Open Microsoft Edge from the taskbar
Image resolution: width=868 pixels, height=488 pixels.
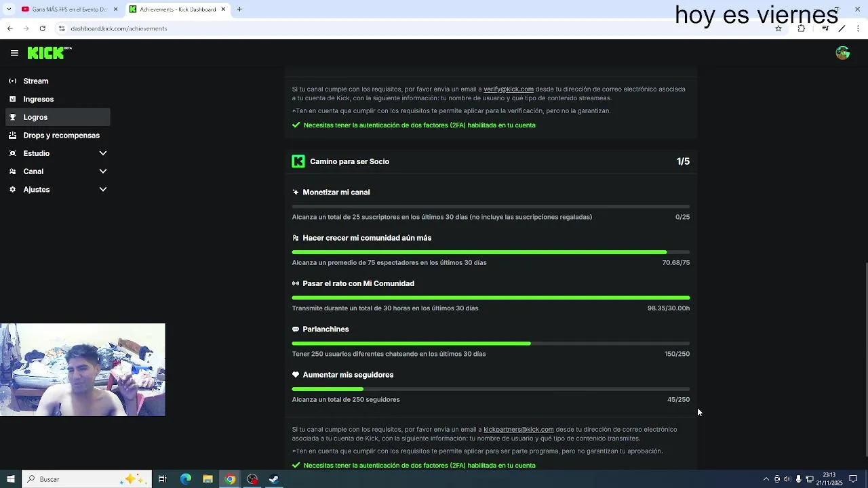[x=185, y=479]
